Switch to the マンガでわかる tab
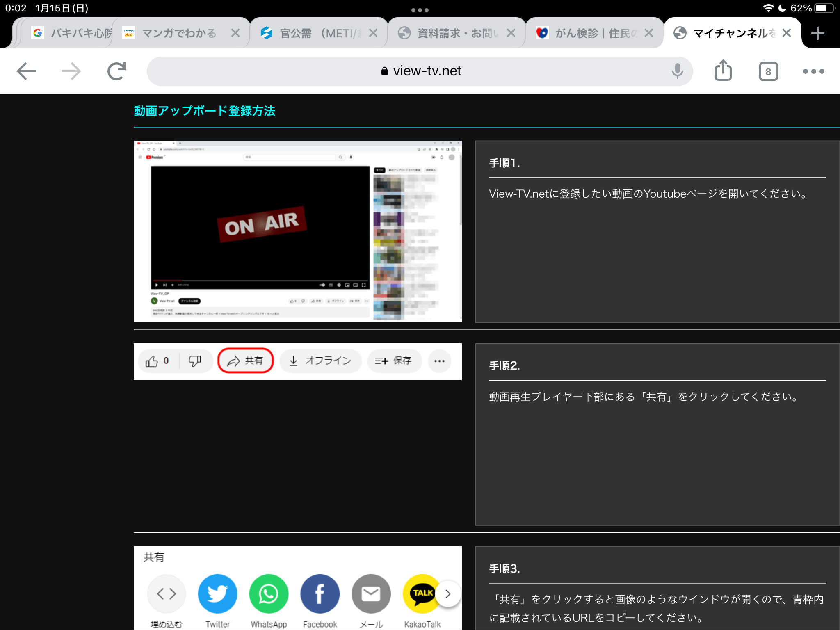The height and width of the screenshot is (630, 840). point(179,33)
